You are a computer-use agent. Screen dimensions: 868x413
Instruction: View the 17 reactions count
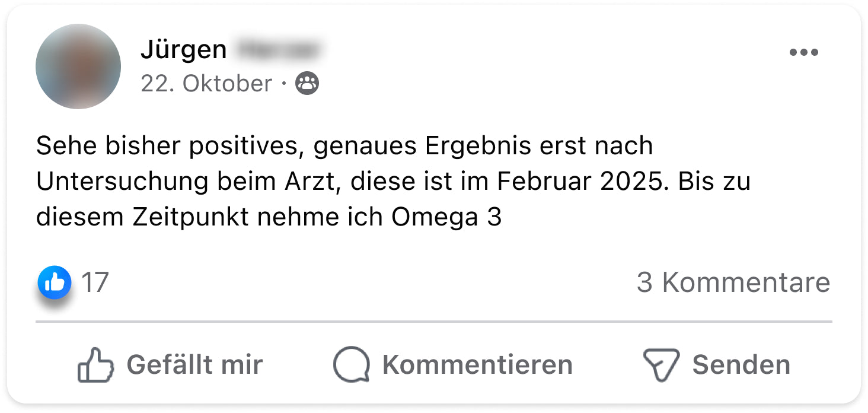[95, 282]
